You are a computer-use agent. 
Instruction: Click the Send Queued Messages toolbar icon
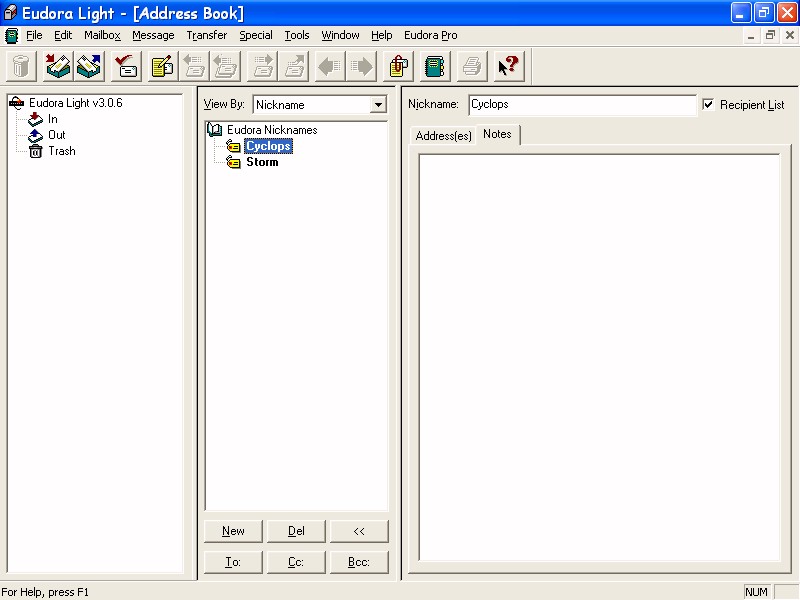[89, 66]
